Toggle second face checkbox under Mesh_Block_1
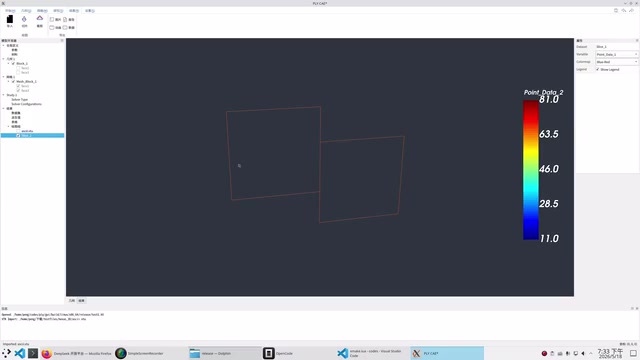Viewport: 640px width, 360px height. pos(18,91)
